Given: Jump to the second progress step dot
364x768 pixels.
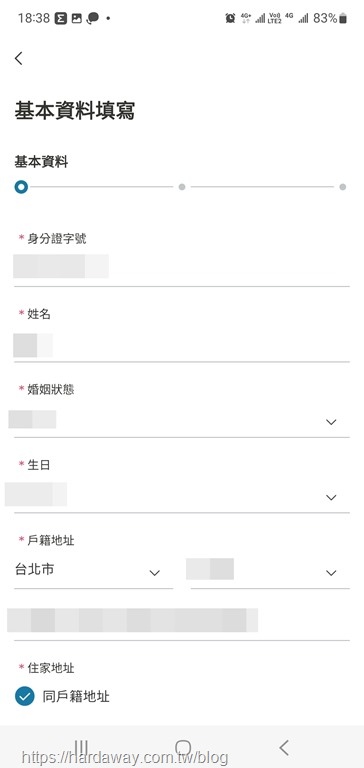Looking at the screenshot, I should click(x=182, y=187).
